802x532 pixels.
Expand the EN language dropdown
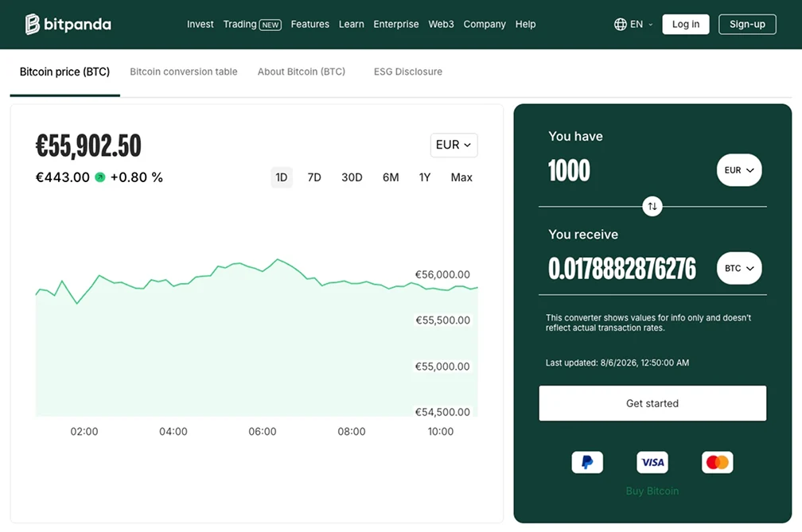641,24
